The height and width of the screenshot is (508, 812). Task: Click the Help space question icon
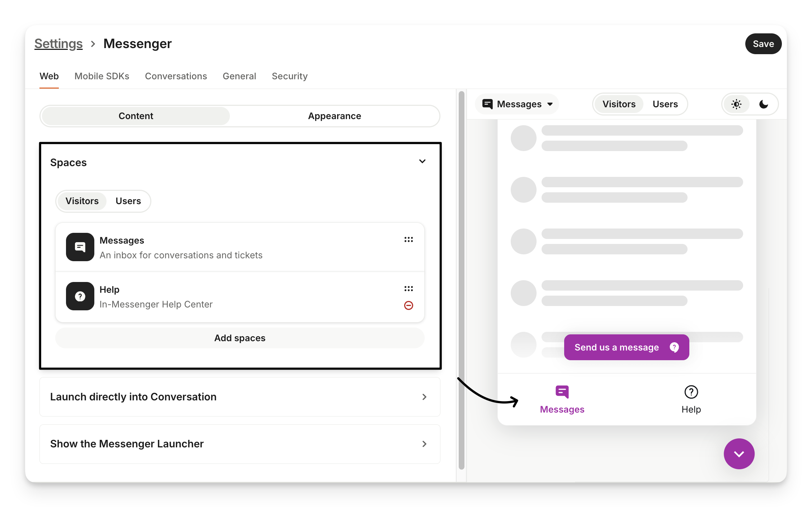[x=80, y=296]
